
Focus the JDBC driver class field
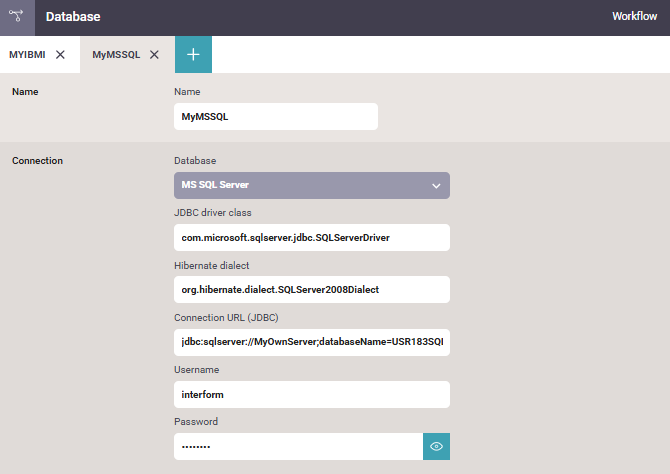pyautogui.click(x=311, y=238)
